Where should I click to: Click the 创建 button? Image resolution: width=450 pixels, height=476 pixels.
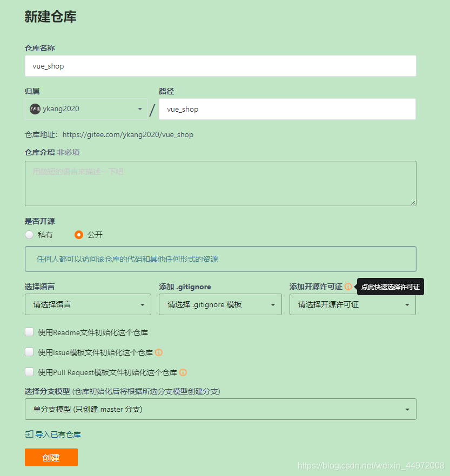51,457
